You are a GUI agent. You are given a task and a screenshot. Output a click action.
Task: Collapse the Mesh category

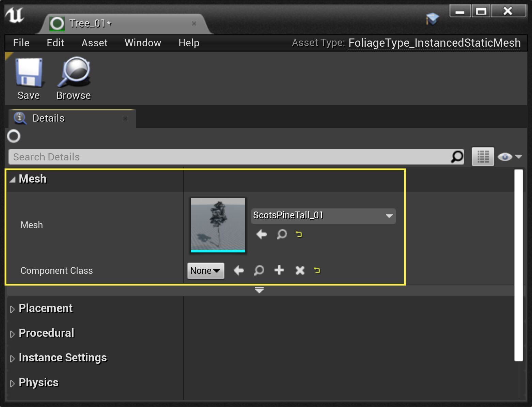point(13,179)
